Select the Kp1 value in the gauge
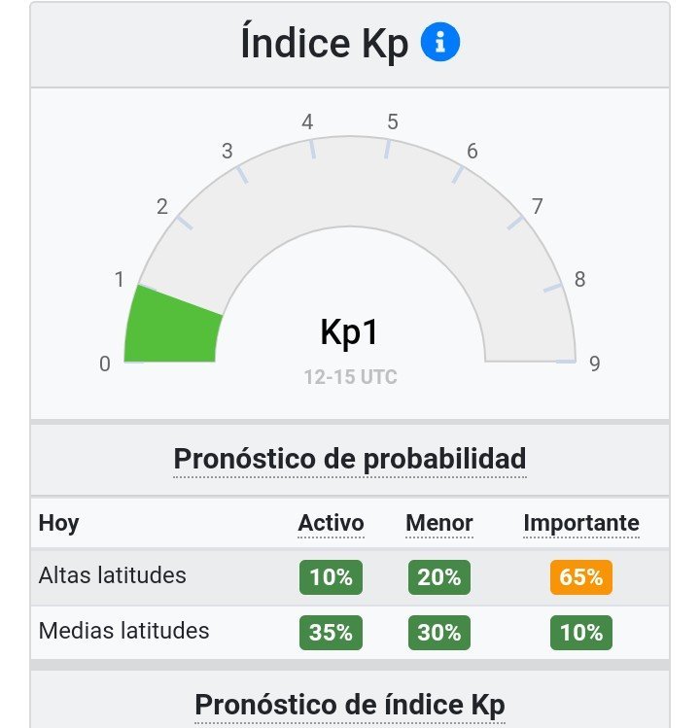The image size is (700, 728). coord(349,332)
